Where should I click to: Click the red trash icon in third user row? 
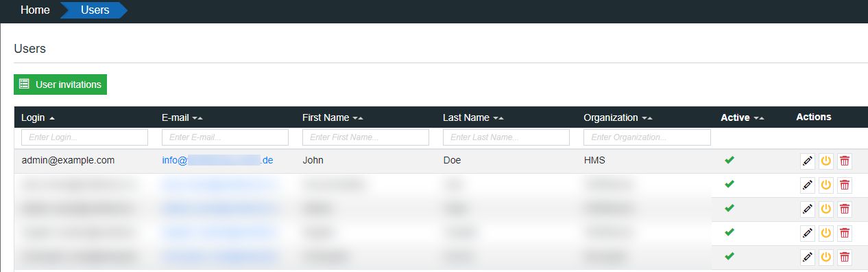[x=845, y=209]
